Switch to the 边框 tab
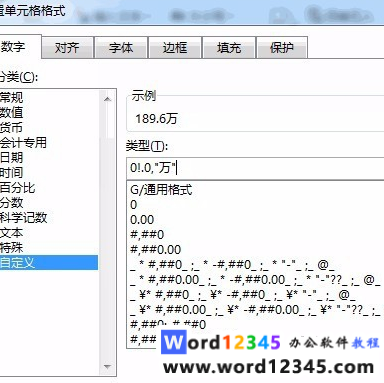The height and width of the screenshot is (383, 384). (175, 48)
